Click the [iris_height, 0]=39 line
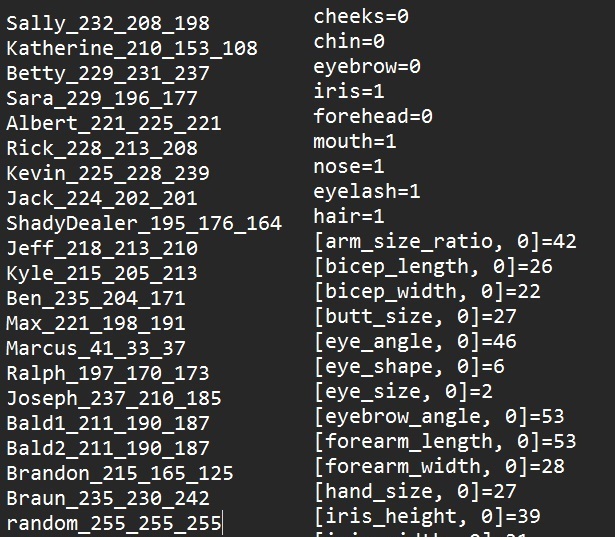Viewport: 615px width, 537px height. [428, 516]
